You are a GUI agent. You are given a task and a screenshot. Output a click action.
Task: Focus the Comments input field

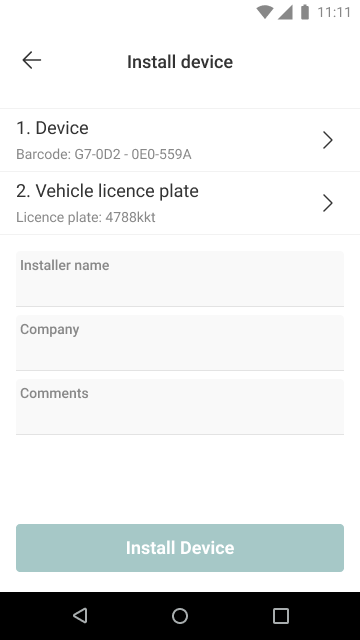coord(180,407)
